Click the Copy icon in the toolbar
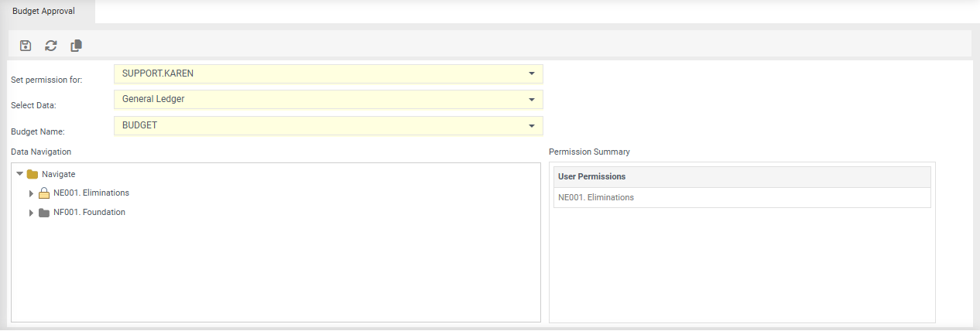This screenshot has width=980, height=331. [76, 46]
